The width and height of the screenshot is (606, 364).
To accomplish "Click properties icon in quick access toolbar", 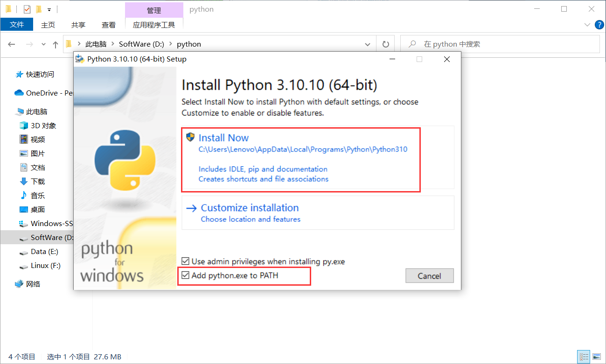I will click(27, 9).
